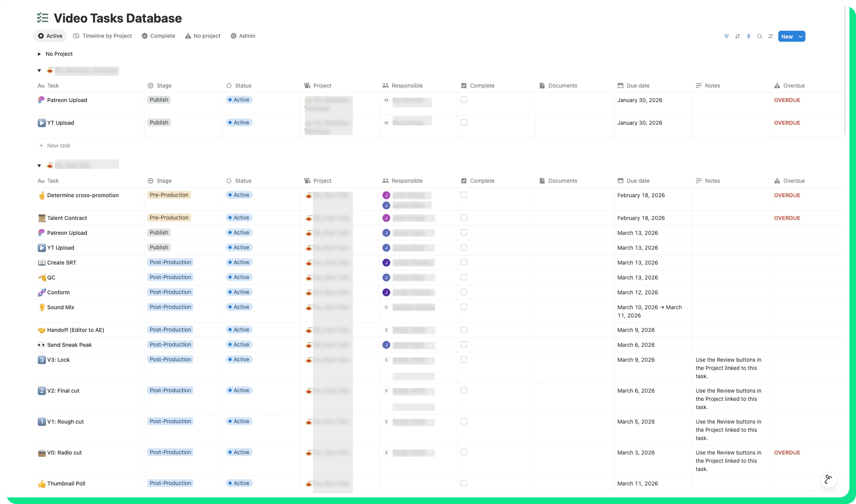Open the lightning bolt automations icon

(x=748, y=37)
